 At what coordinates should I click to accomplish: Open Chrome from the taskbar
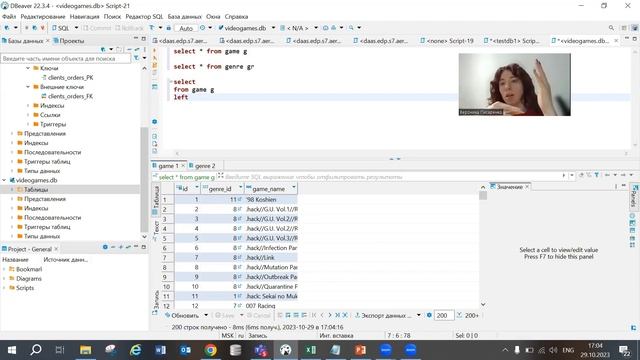(211, 350)
